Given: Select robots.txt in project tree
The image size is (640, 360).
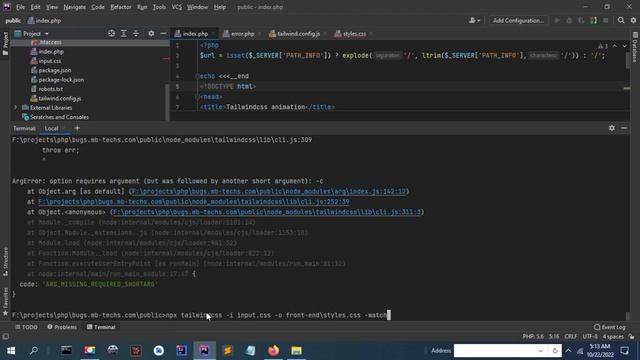Looking at the screenshot, I should point(51,89).
